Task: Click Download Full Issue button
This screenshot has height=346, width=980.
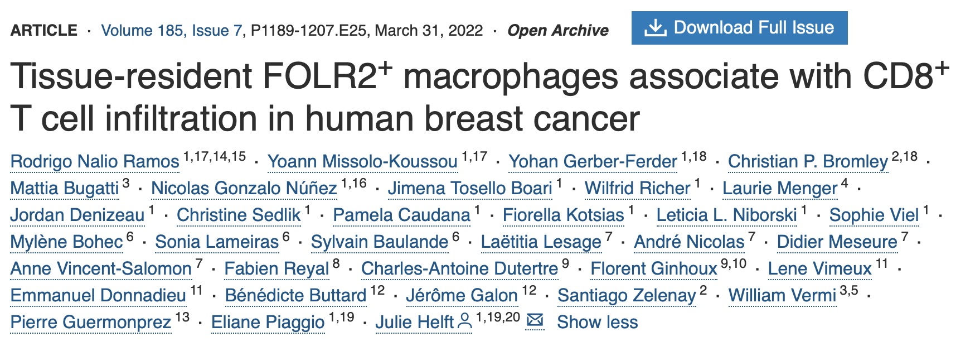Action: tap(739, 28)
